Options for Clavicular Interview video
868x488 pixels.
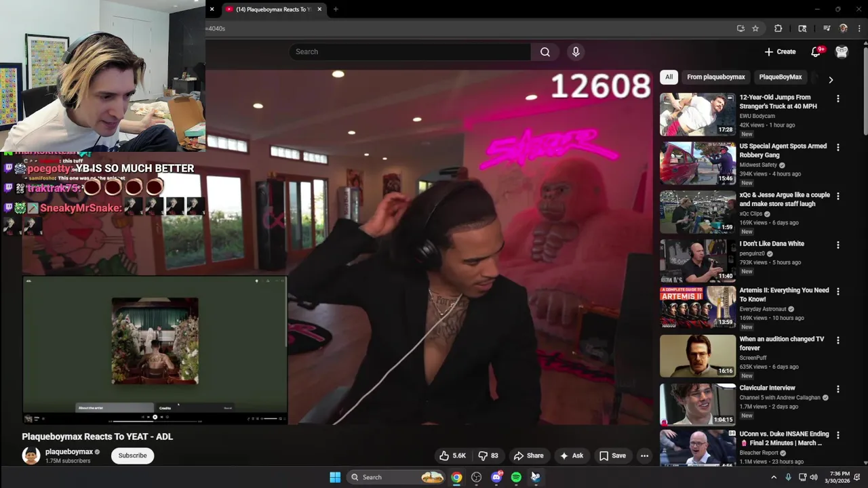pos(837,389)
